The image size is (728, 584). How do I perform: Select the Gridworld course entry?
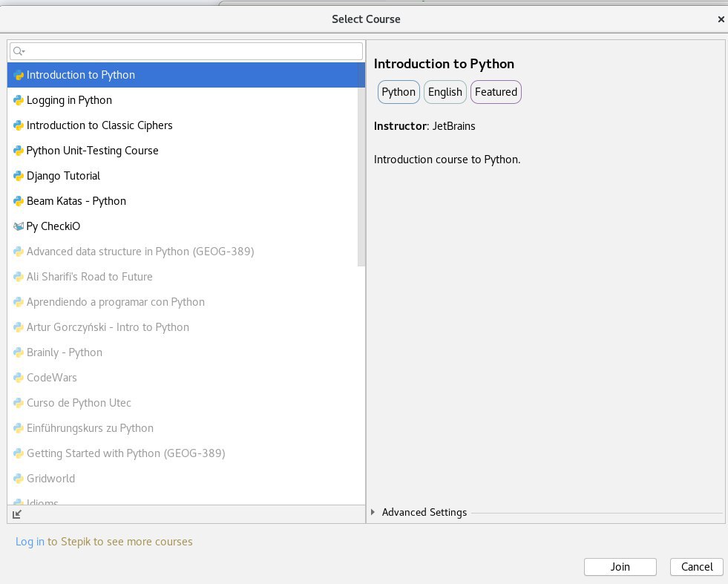click(x=50, y=479)
